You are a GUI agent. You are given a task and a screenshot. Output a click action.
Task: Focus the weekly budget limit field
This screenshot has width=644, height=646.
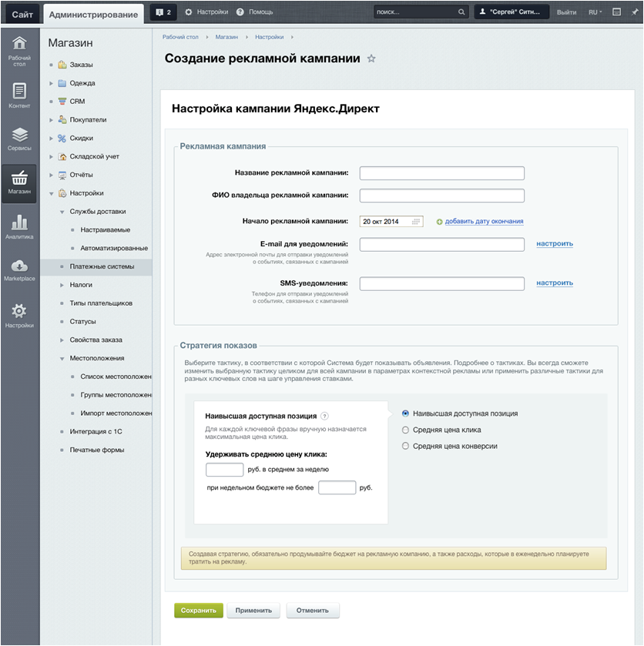coord(337,487)
